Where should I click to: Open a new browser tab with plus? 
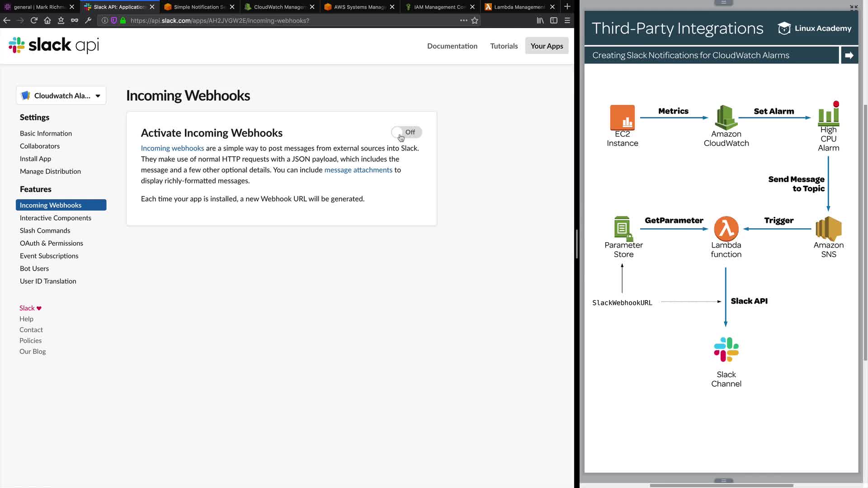567,7
